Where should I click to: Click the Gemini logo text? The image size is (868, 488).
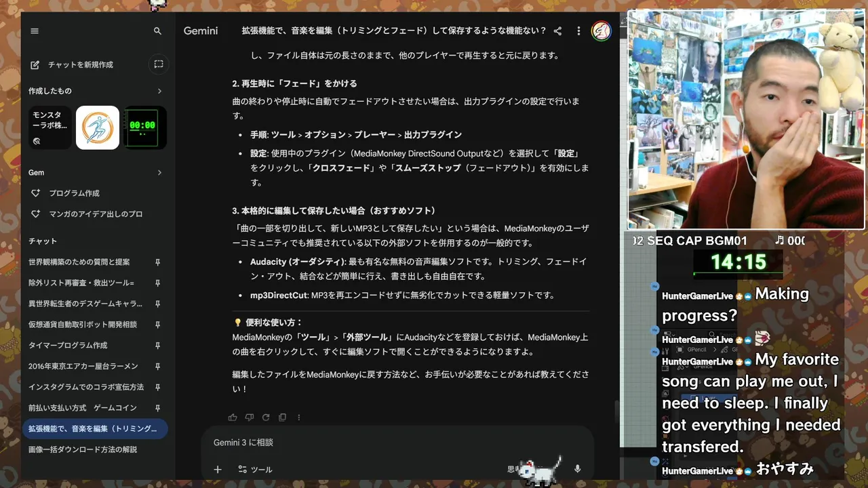(x=201, y=31)
